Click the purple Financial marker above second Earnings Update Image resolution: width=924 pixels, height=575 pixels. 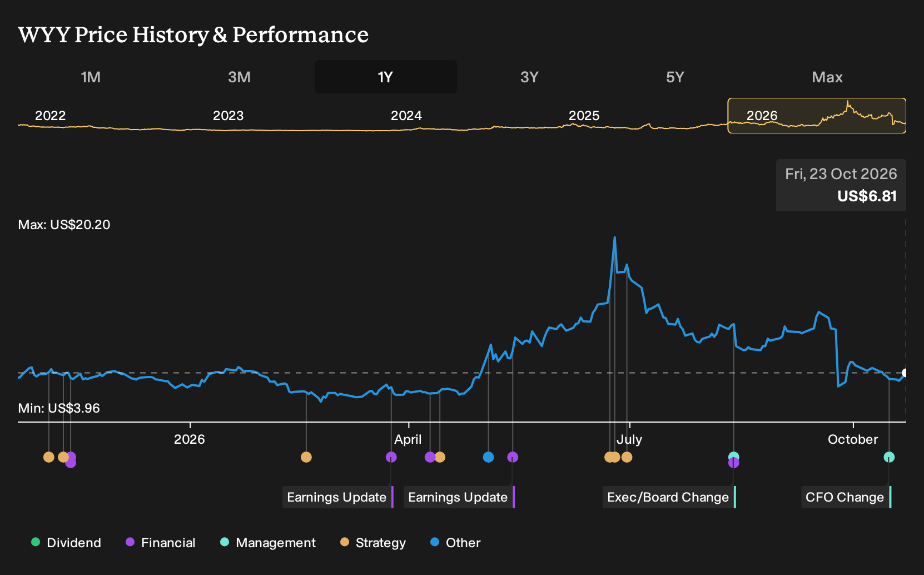[x=513, y=457]
